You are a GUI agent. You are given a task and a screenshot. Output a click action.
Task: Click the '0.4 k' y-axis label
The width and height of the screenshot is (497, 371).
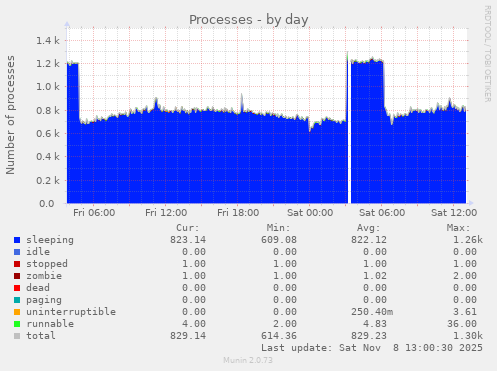pyautogui.click(x=48, y=157)
